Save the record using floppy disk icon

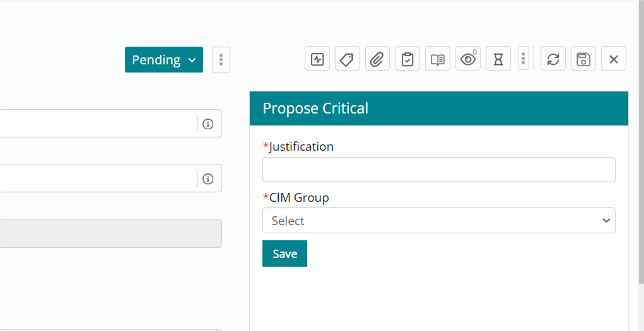(583, 59)
